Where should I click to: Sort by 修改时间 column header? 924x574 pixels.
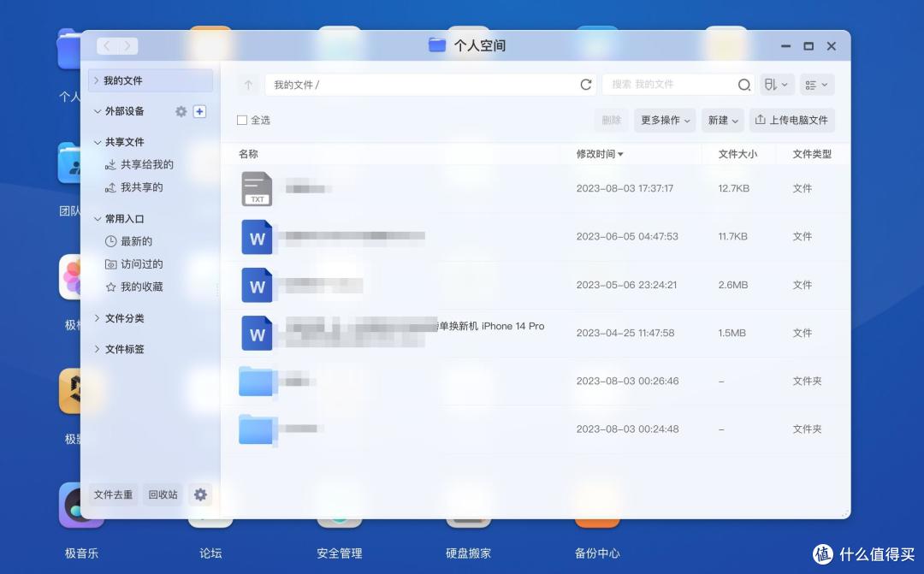599,154
